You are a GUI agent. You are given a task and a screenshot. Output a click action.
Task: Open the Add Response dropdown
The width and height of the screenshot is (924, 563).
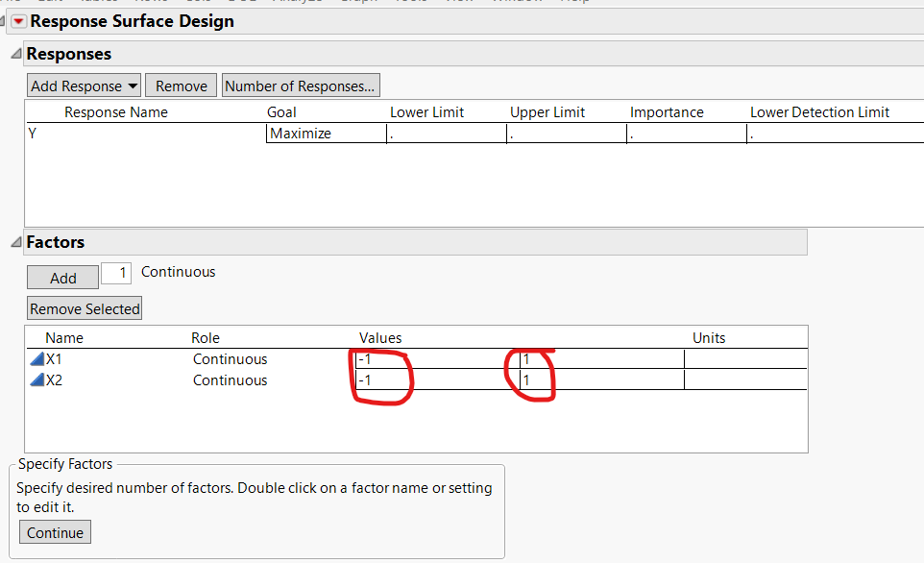pyautogui.click(x=84, y=85)
